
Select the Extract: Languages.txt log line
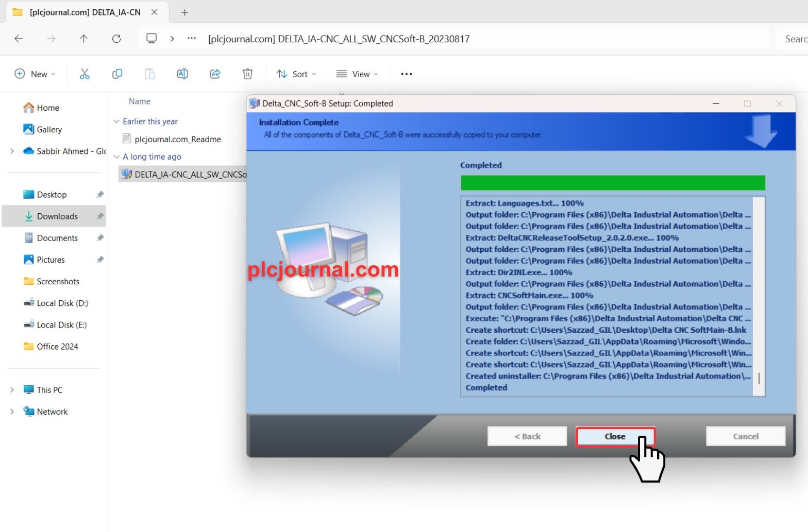point(525,203)
